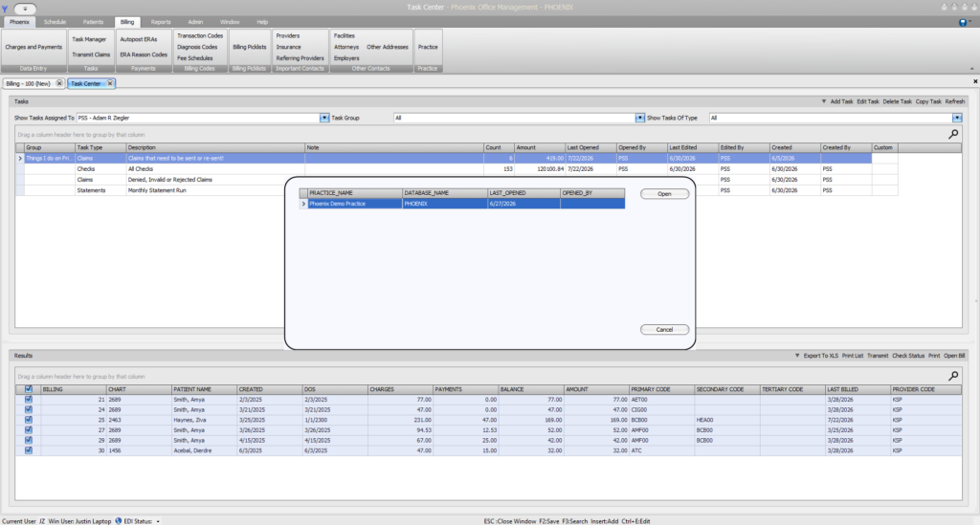
Task: Open the Tasks panel search magnifier
Action: pyautogui.click(x=953, y=134)
